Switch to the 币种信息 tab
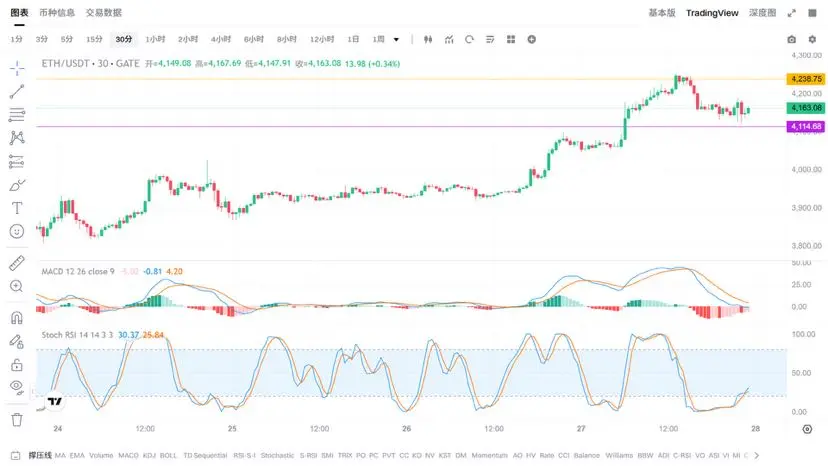 57,13
